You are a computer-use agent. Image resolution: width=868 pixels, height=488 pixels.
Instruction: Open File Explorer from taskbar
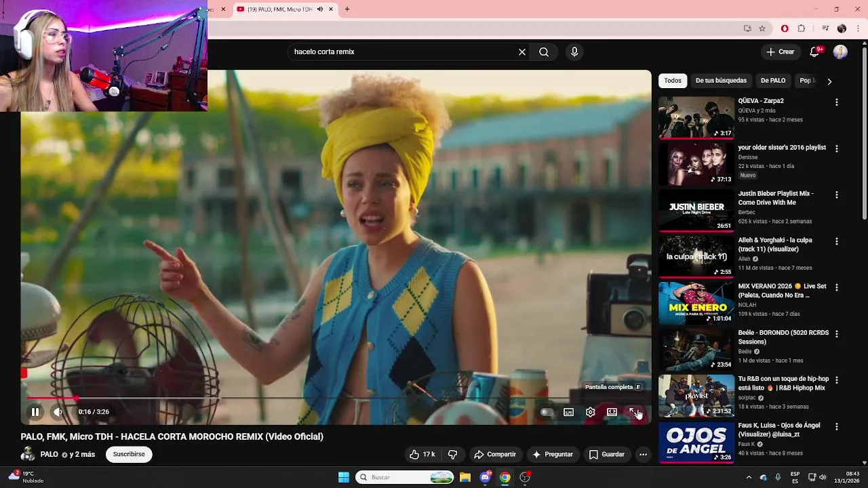[x=465, y=477]
